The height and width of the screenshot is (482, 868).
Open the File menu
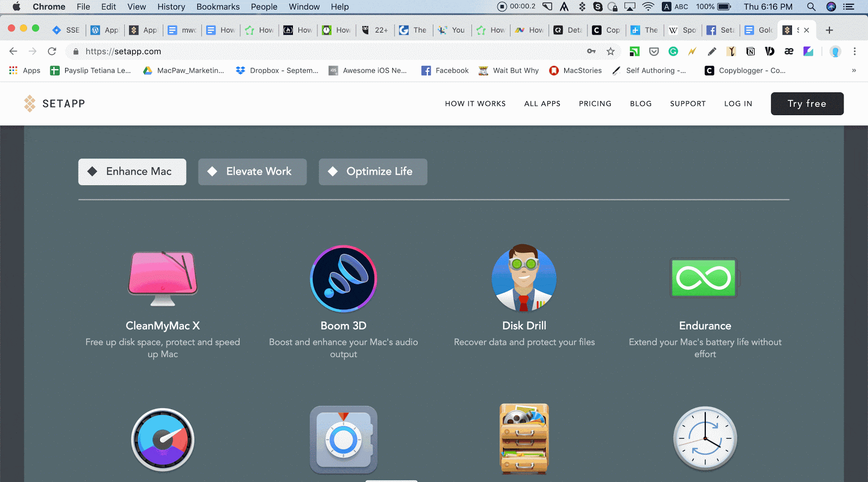click(x=83, y=7)
